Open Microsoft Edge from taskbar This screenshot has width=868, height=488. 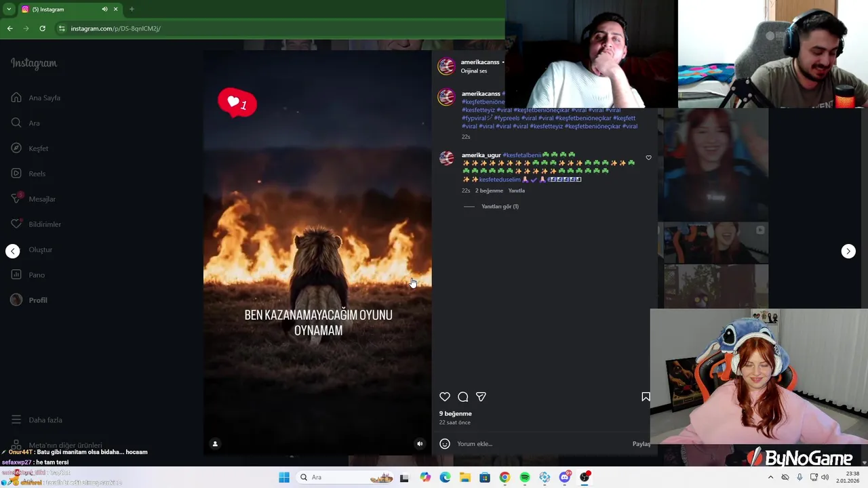point(445,477)
